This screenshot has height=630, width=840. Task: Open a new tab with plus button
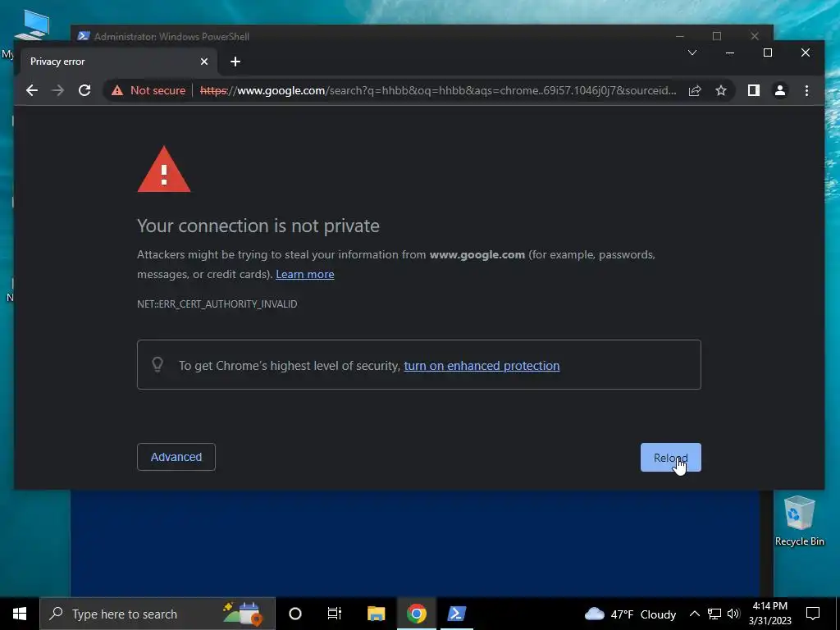click(x=235, y=62)
